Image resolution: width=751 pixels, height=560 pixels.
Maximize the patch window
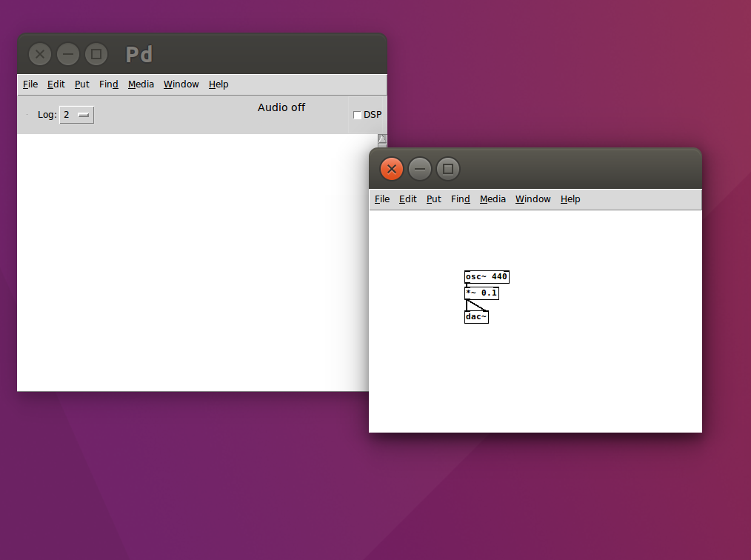tap(448, 169)
